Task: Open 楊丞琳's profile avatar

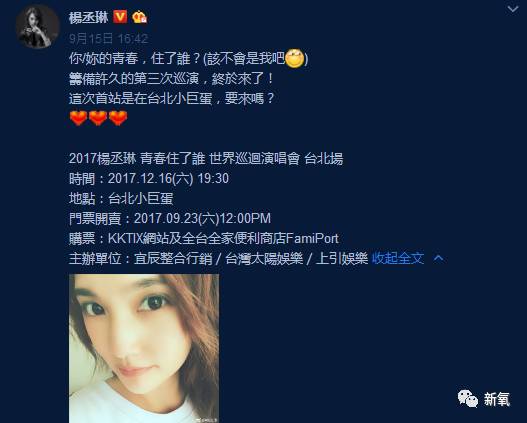Action: (38, 27)
